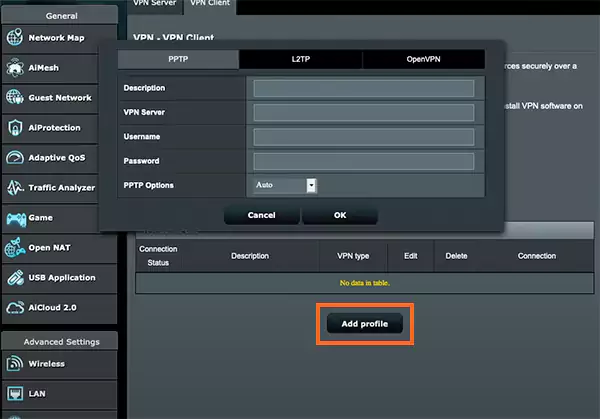
Task: Open the Open NAT page
Action: [59, 248]
